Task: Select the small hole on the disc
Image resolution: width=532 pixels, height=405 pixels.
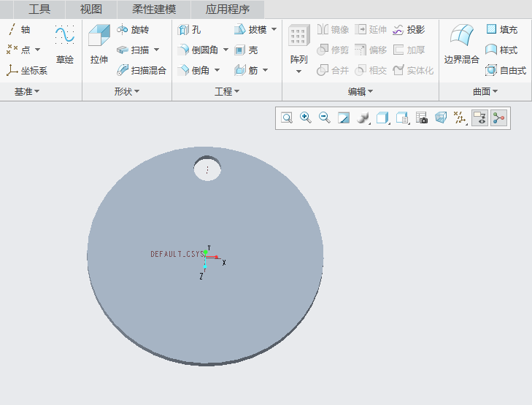Action: [207, 169]
